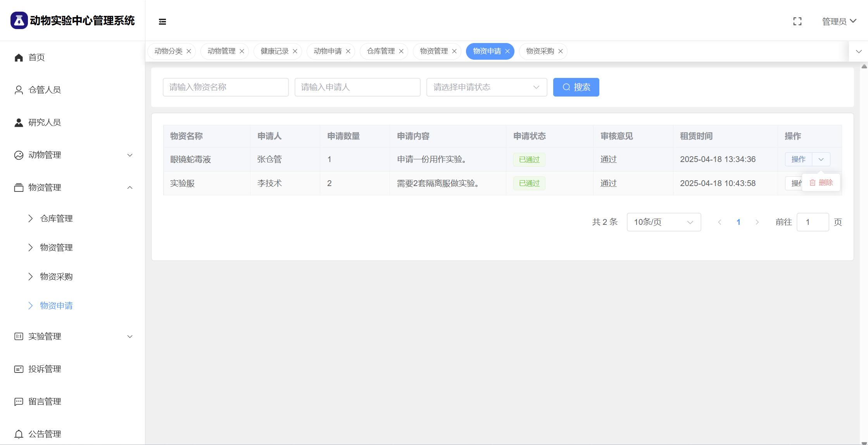Switch to the 仓库管理 tab

(380, 51)
